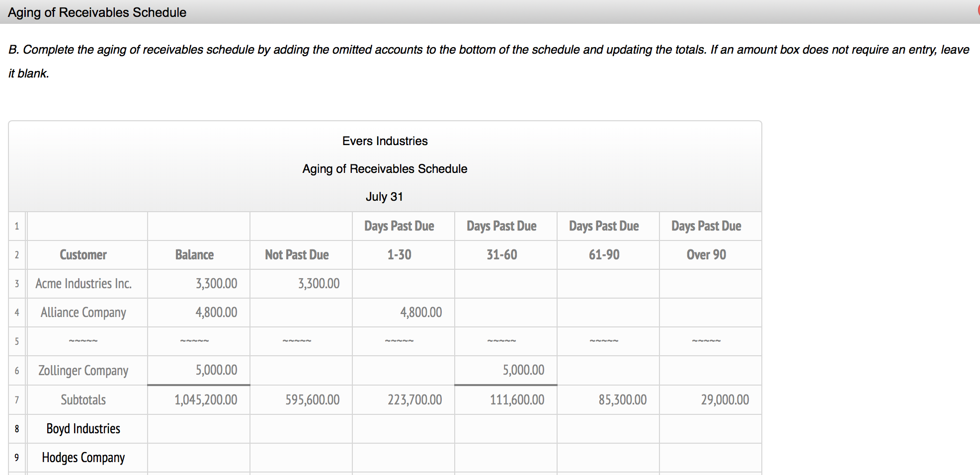The image size is (980, 475).
Task: Click the Customer column header
Action: pyautogui.click(x=83, y=255)
